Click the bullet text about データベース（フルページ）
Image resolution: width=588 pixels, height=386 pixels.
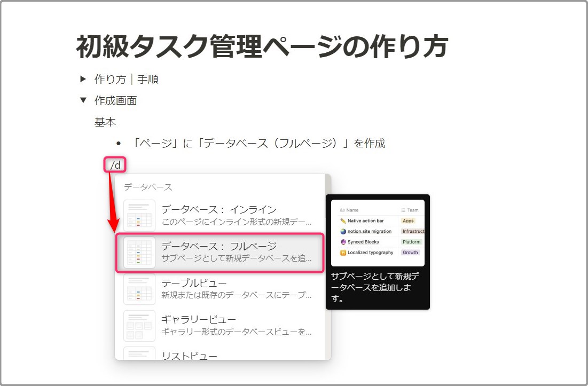[259, 143]
